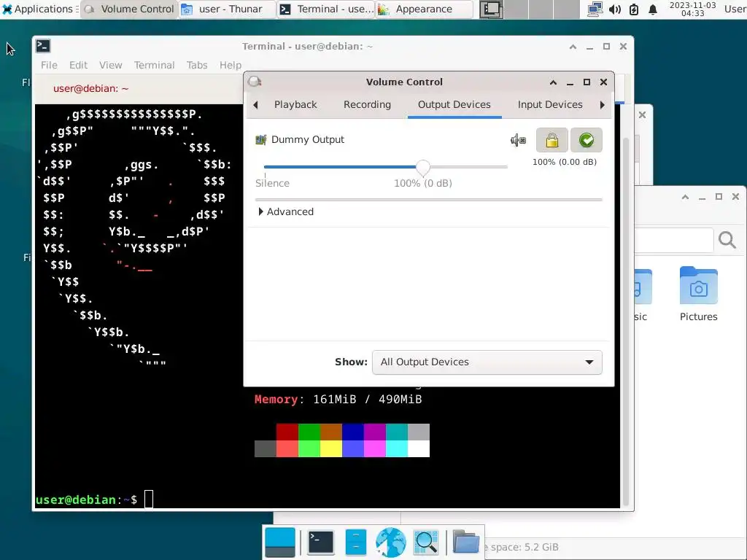This screenshot has height=560, width=747.
Task: Open the network connection tray icon
Action: pos(595,9)
